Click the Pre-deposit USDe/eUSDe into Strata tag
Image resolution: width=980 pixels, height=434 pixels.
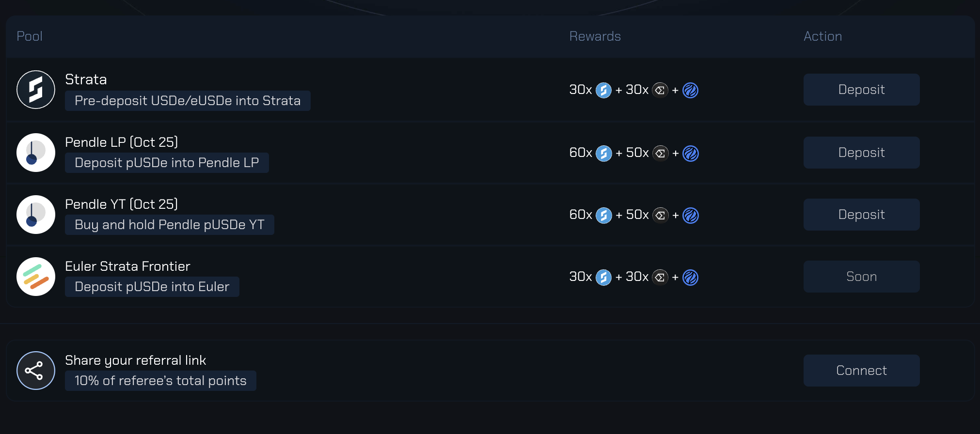188,101
